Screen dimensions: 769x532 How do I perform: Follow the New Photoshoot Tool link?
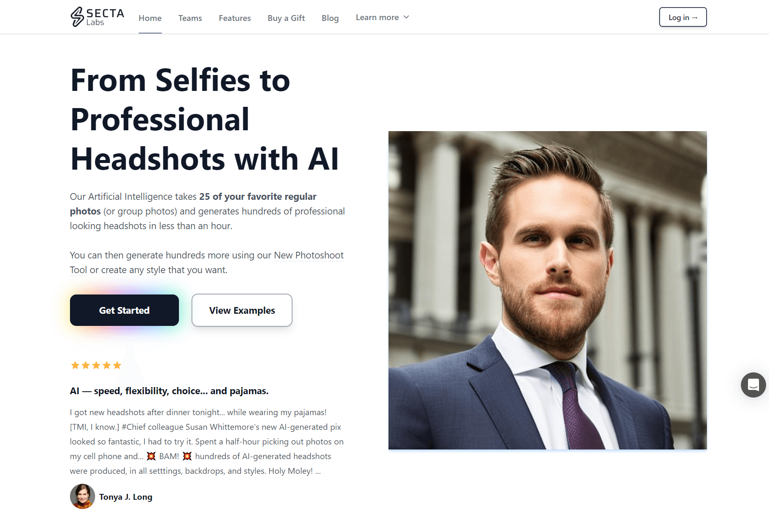click(x=207, y=262)
